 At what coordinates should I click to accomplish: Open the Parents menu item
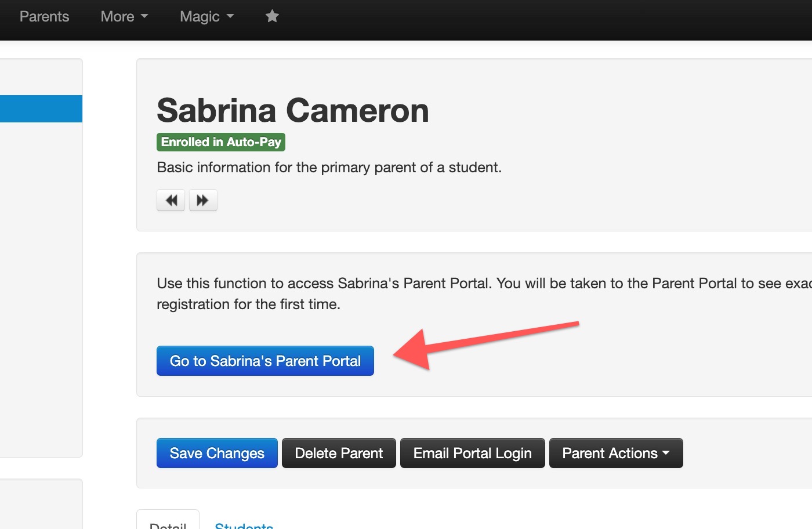click(44, 16)
